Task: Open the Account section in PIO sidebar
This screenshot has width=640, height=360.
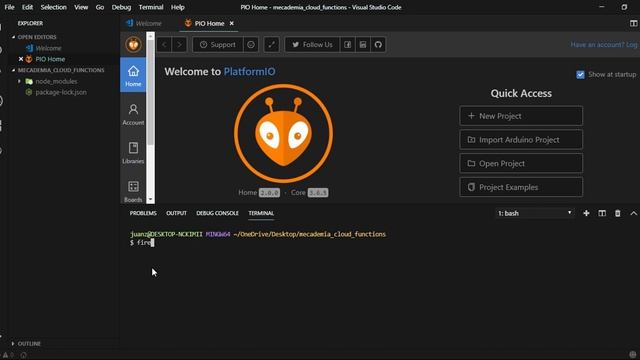Action: coord(133,114)
